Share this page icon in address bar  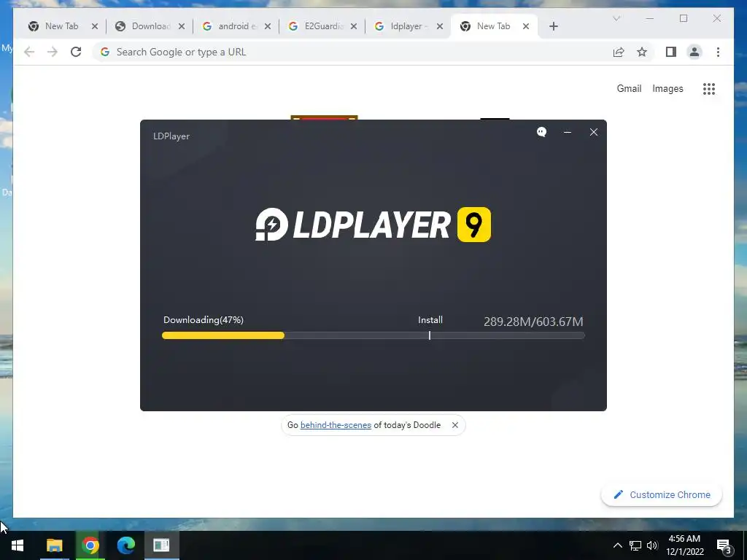619,52
